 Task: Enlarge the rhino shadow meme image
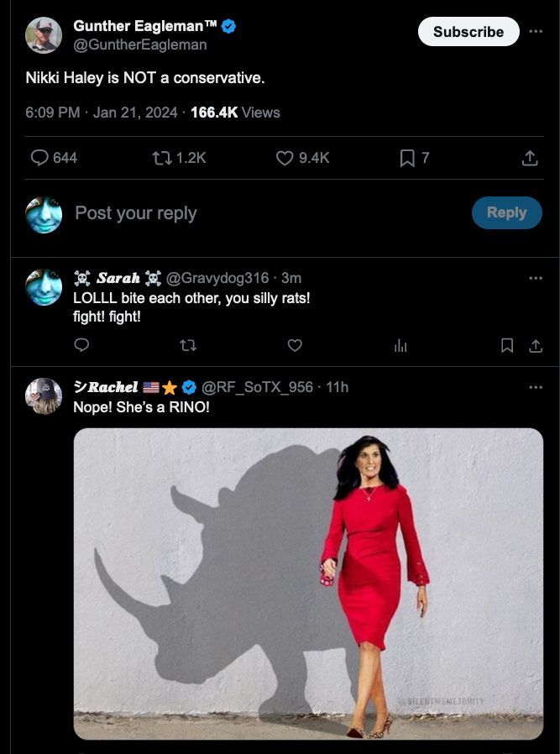pyautogui.click(x=308, y=584)
